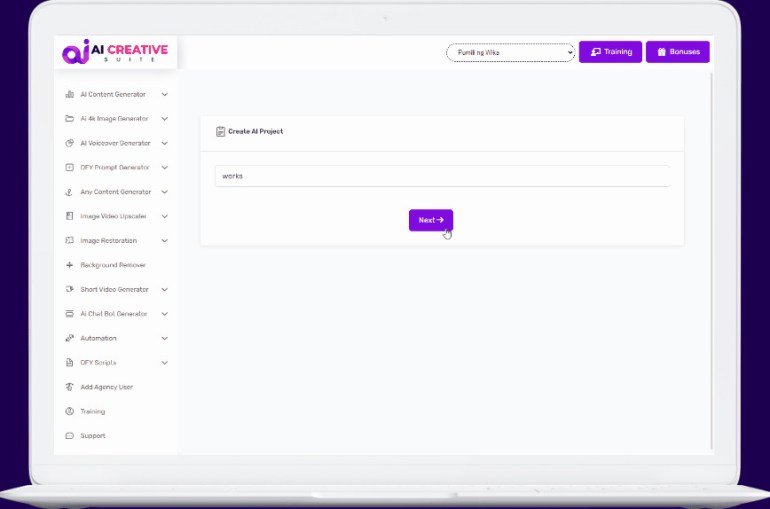The image size is (770, 509).
Task: Click the Create AI Project heading
Action: coord(255,132)
